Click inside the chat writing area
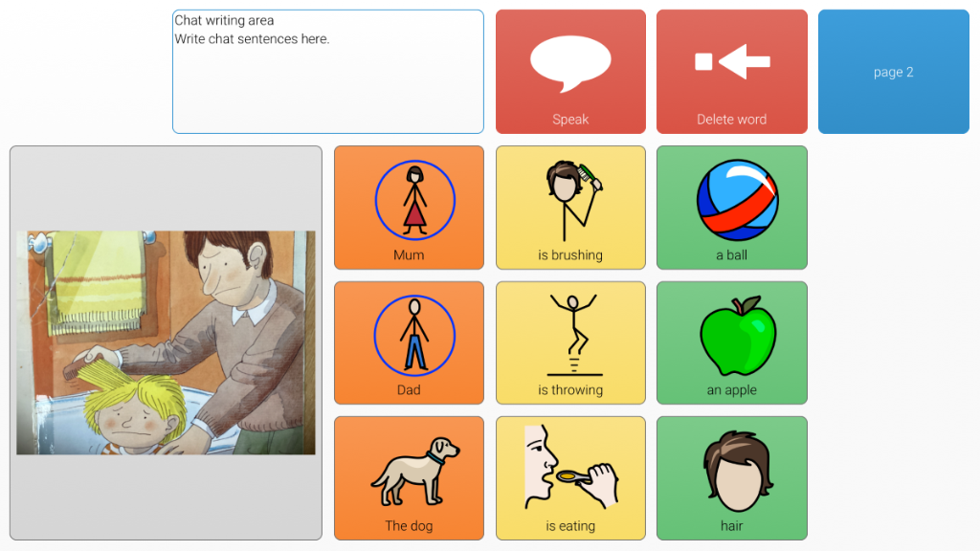Screen dimensions: 980x551 pyautogui.click(x=328, y=71)
